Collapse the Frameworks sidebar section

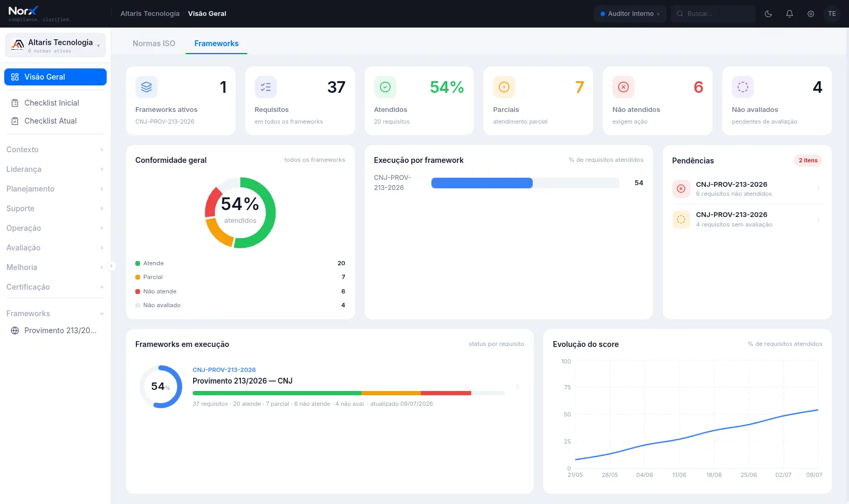pos(55,314)
